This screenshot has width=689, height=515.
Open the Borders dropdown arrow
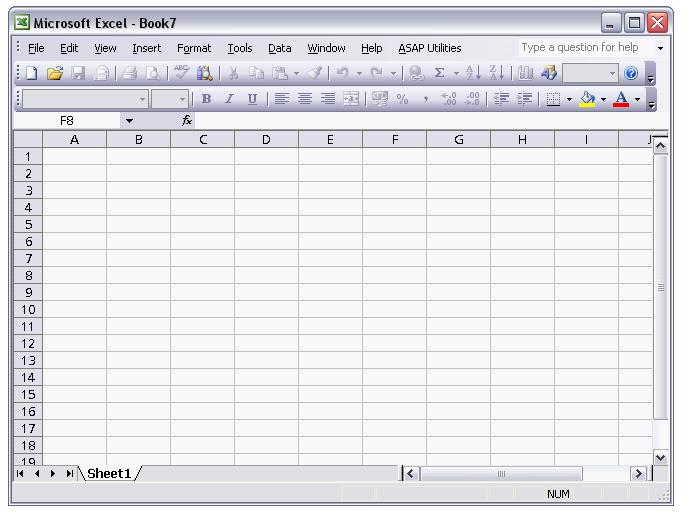(569, 99)
